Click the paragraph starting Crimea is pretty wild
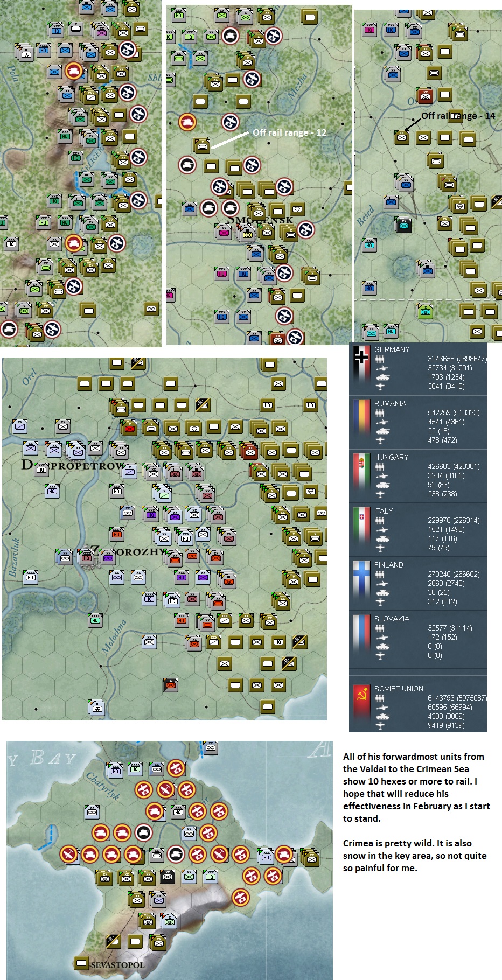502x980 pixels. pyautogui.click(x=415, y=855)
